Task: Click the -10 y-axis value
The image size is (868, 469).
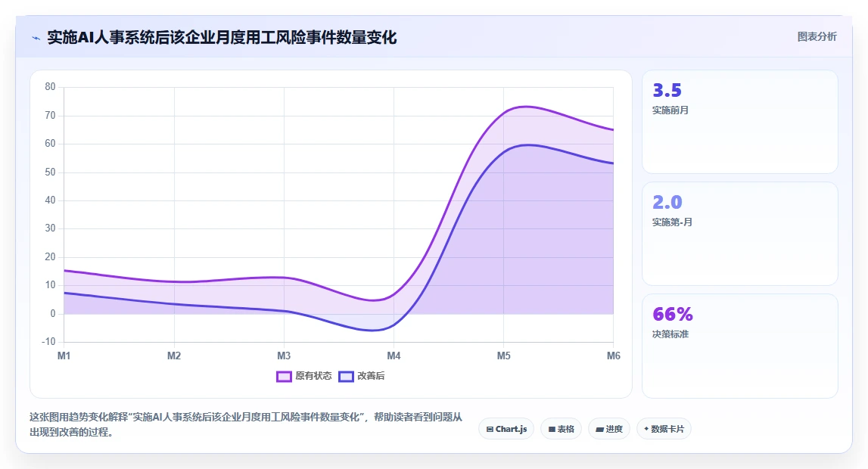Action: pyautogui.click(x=48, y=342)
